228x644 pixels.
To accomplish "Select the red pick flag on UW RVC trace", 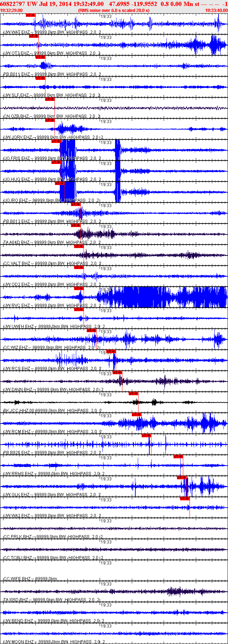I will pos(79,288).
